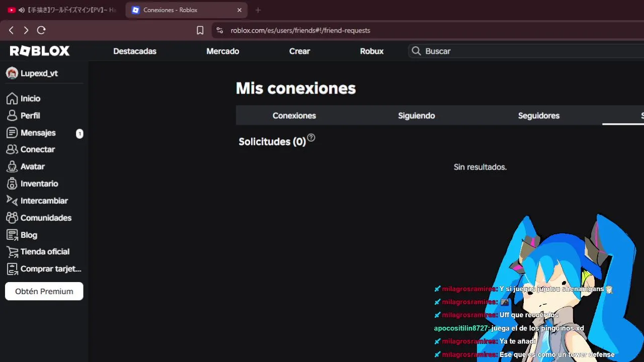Viewport: 644px width, 362px height.
Task: Open Comprar tarjetas in the sidebar
Action: pos(44,268)
